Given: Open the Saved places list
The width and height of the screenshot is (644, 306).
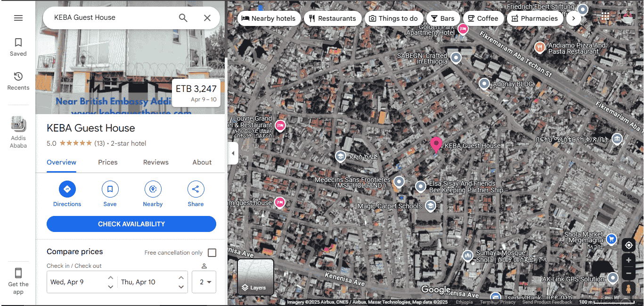Looking at the screenshot, I should [18, 47].
